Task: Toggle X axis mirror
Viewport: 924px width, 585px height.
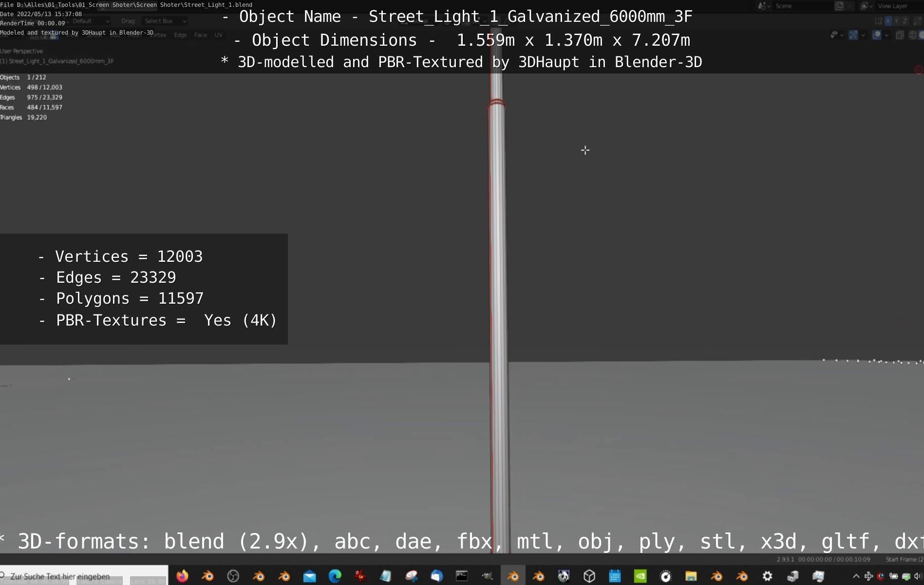Action: tap(888, 21)
